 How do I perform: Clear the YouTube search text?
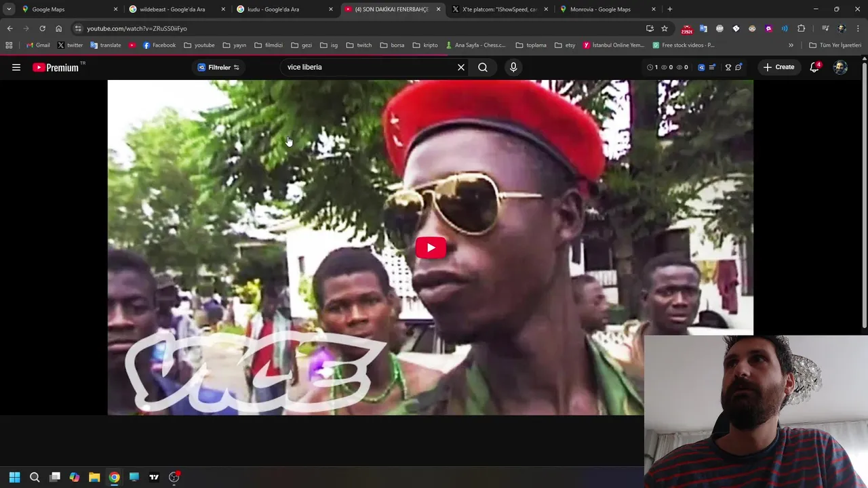tap(461, 67)
